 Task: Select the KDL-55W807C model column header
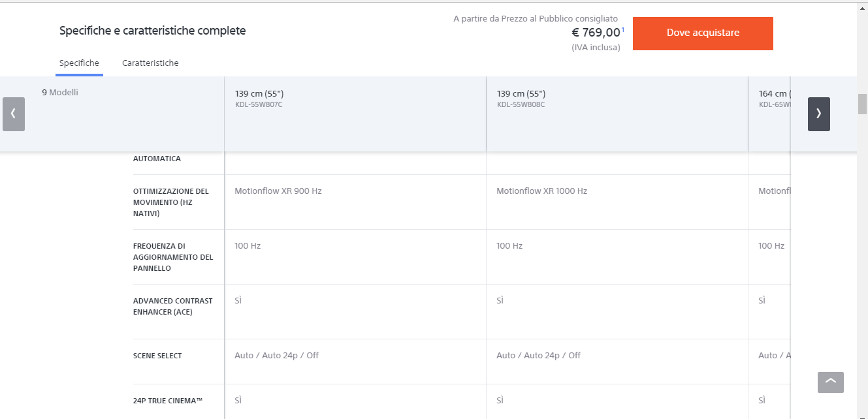coord(259,99)
